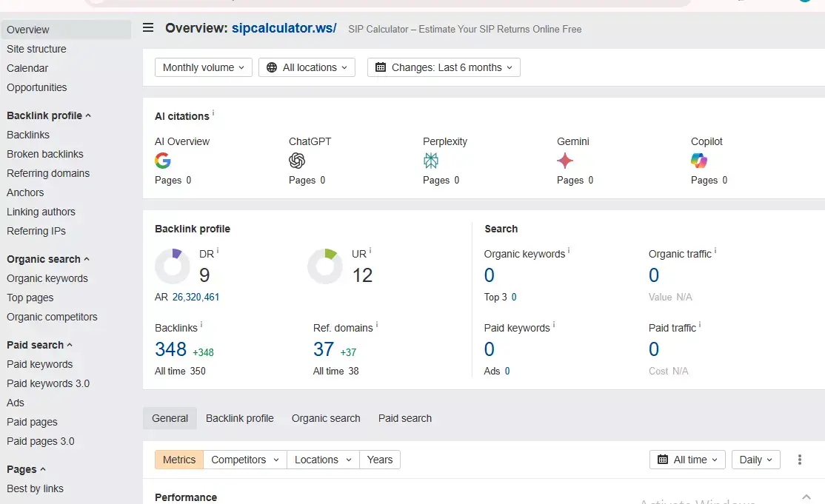Click the Copilot logo icon
This screenshot has width=825, height=504.
pyautogui.click(x=699, y=161)
